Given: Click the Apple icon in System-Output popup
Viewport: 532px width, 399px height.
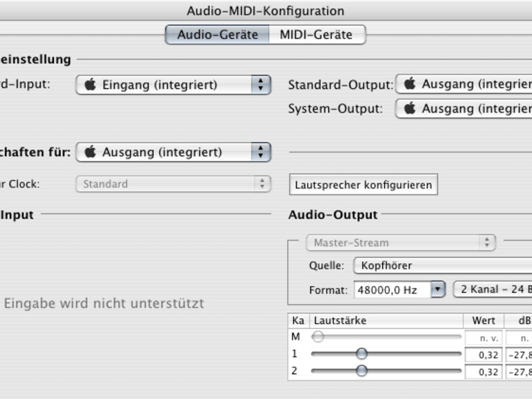Looking at the screenshot, I should pos(410,108).
